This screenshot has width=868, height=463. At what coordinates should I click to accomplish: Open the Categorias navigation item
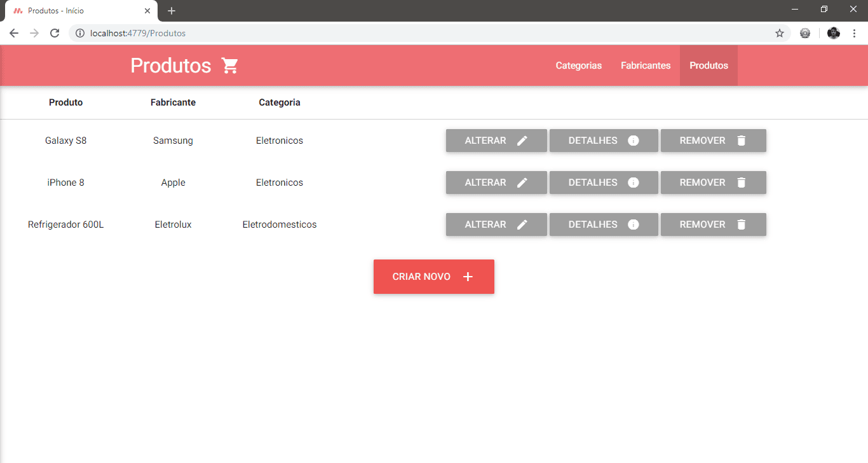coord(578,66)
